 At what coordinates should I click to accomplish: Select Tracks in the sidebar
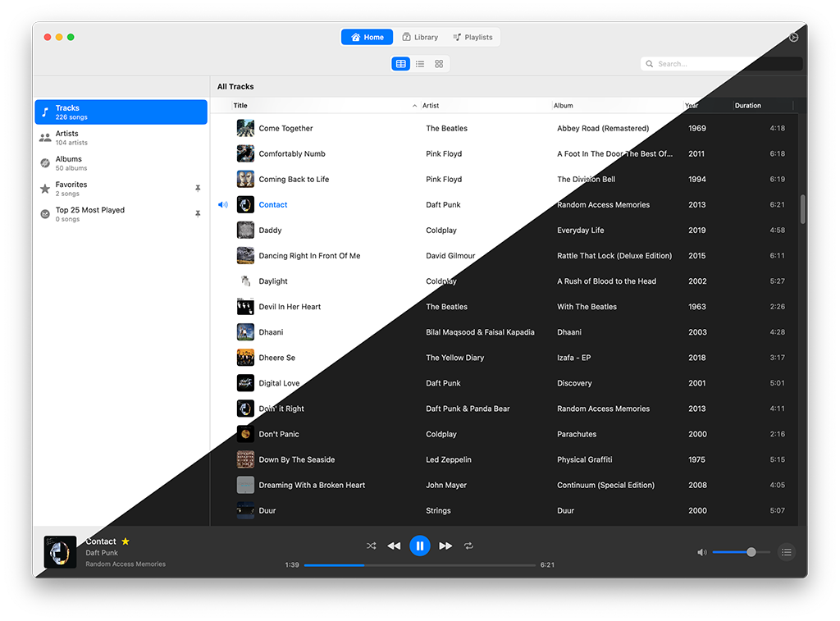pyautogui.click(x=121, y=112)
